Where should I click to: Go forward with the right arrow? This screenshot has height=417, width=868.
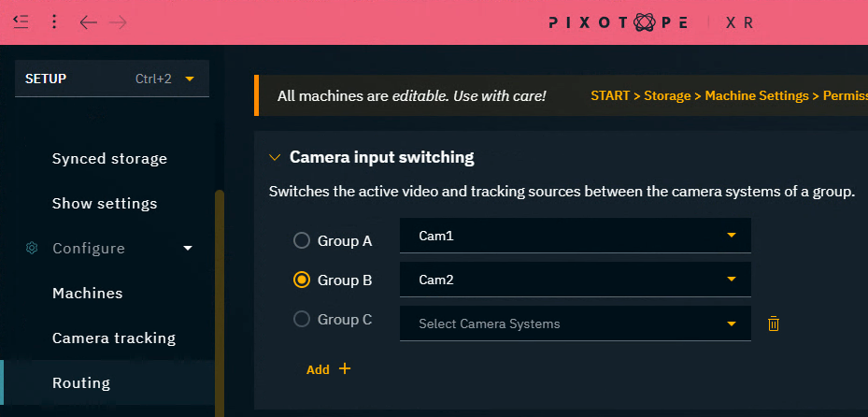(x=118, y=22)
